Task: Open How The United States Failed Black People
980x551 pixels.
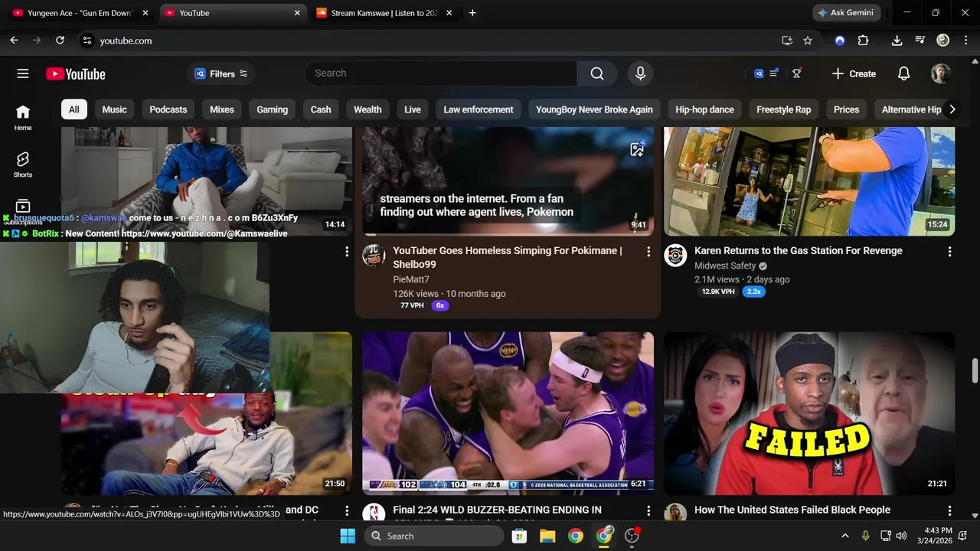Action: pyautogui.click(x=792, y=510)
